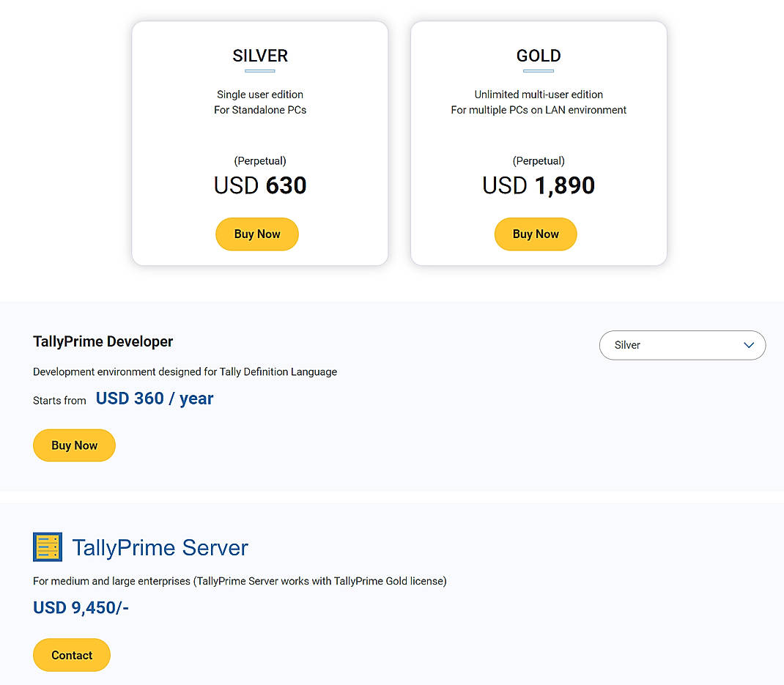Click the GOLD plan heading

tap(539, 56)
